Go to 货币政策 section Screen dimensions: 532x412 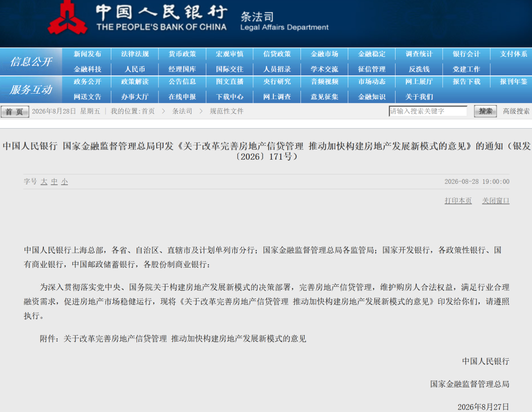183,54
